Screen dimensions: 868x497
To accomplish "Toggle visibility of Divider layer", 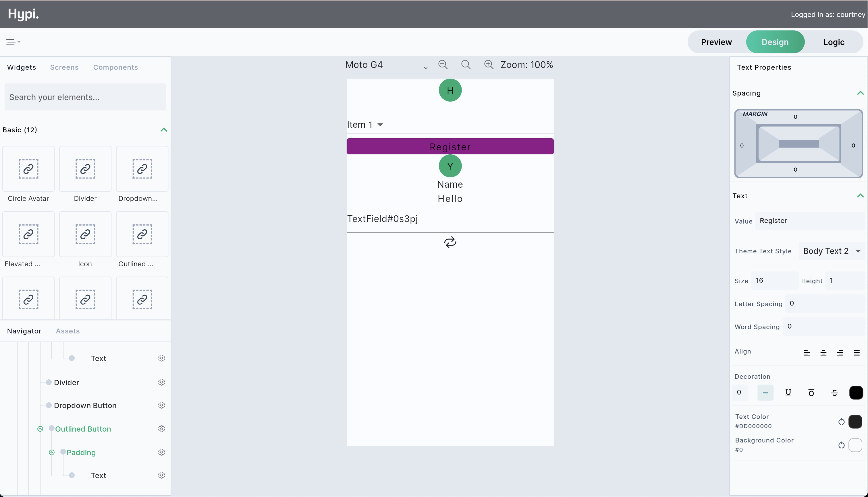I will [x=48, y=382].
